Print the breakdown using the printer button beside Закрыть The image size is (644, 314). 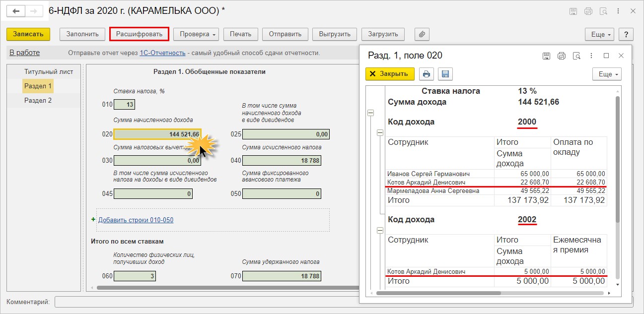(427, 74)
